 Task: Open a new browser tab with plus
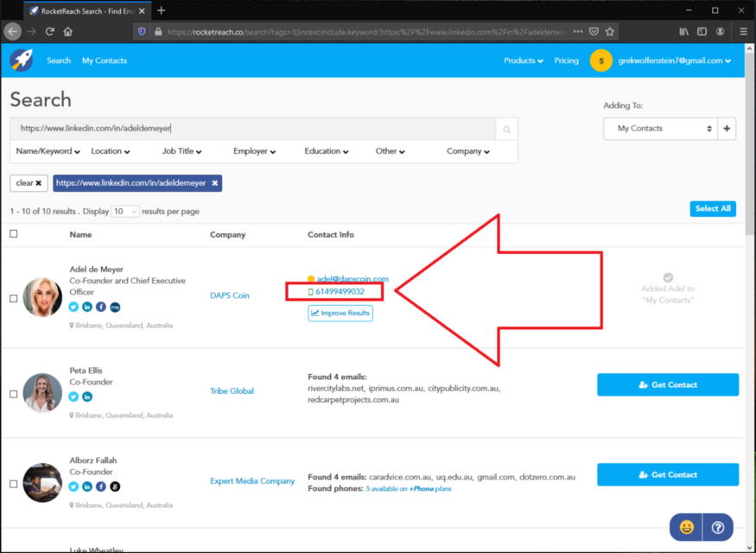161,10
